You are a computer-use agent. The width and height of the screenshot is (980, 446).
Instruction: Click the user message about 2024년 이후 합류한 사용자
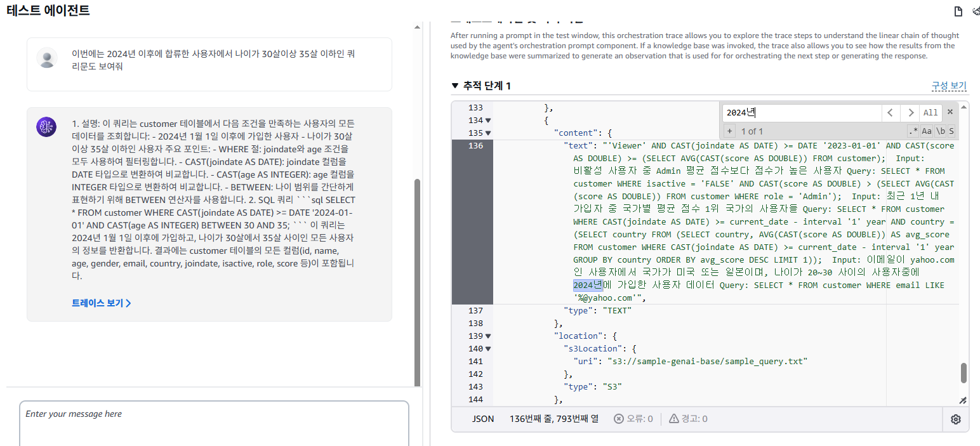213,60
